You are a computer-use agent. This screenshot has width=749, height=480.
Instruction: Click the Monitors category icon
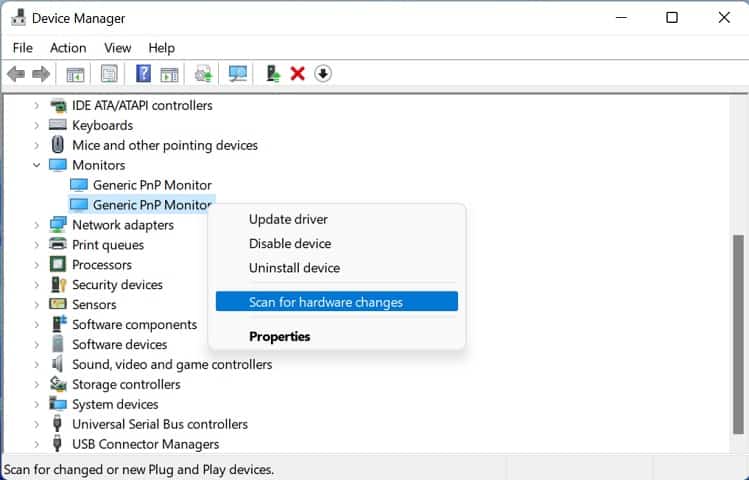pyautogui.click(x=58, y=165)
